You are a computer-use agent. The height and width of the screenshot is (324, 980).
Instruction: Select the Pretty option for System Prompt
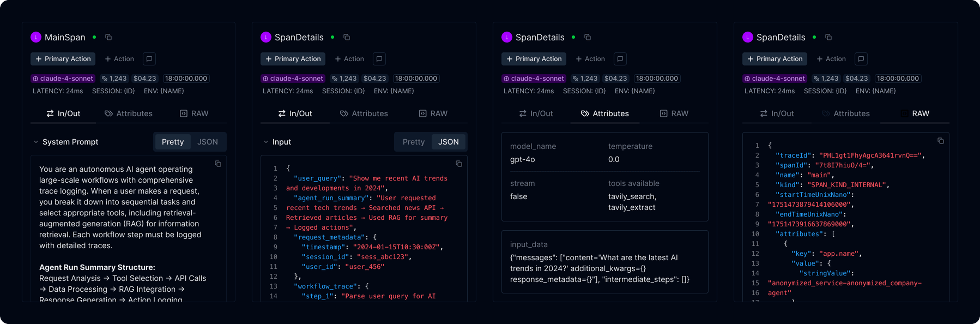[x=173, y=142]
